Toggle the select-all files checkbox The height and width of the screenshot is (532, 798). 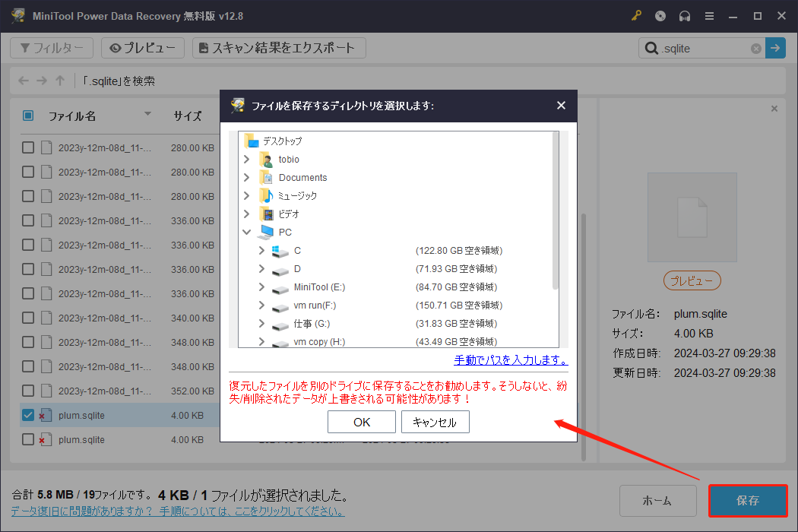click(28, 116)
